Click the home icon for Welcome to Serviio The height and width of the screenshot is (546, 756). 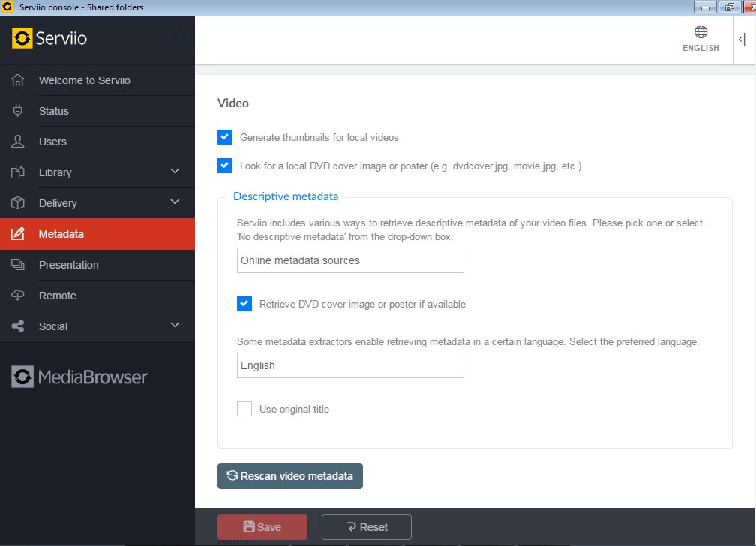18,80
